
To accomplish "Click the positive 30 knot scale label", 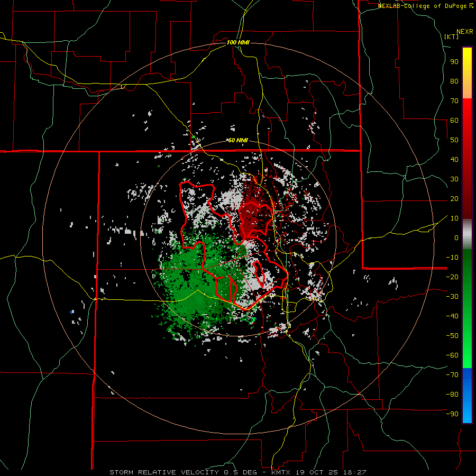I will click(x=454, y=179).
